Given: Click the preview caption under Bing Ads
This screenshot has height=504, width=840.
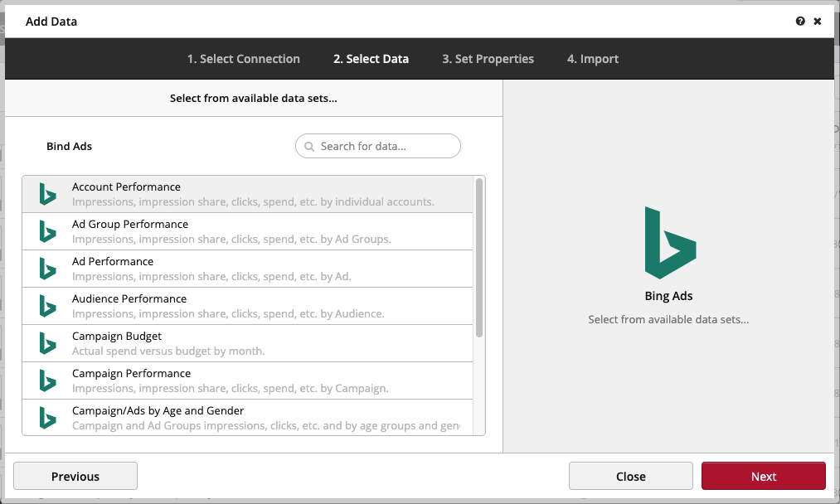Looking at the screenshot, I should pyautogui.click(x=668, y=320).
